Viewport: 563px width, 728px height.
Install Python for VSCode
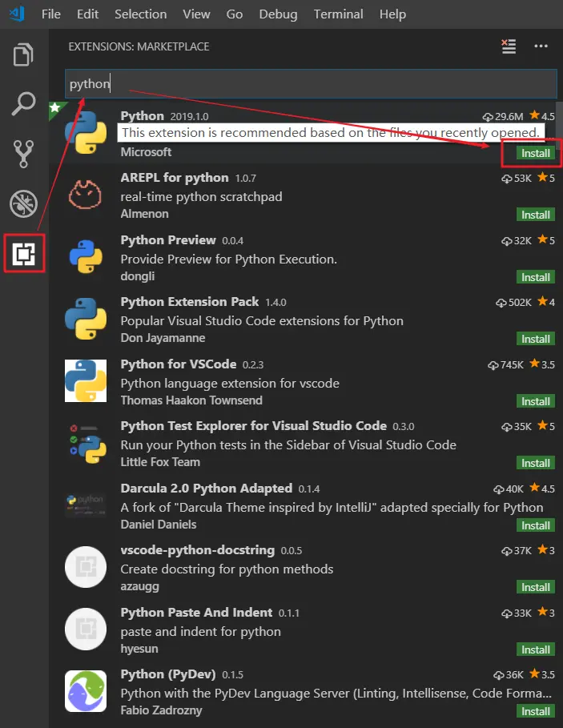(535, 401)
